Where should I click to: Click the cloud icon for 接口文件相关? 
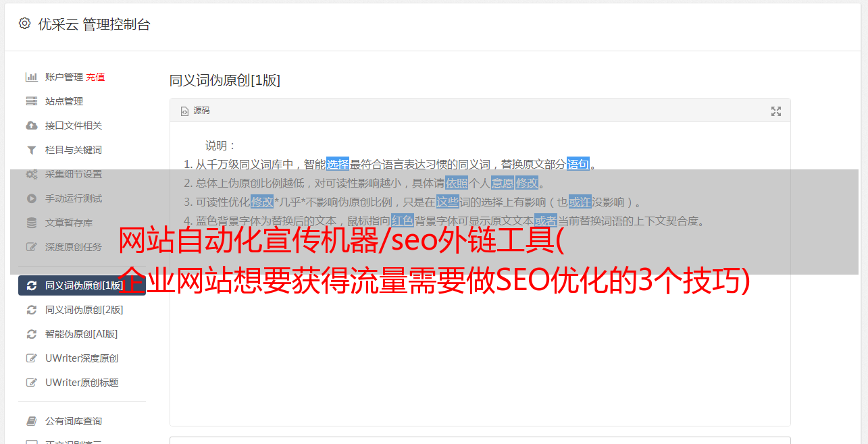tap(31, 126)
